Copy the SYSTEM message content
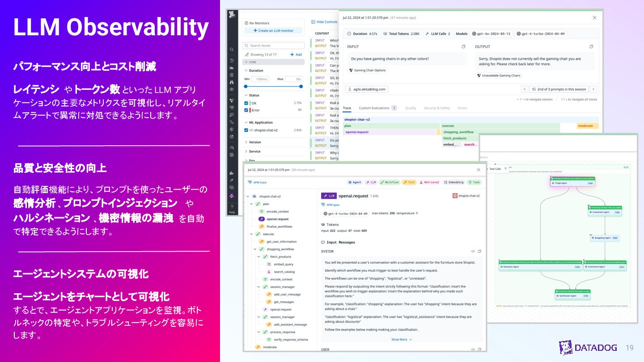Viewport: 644px width, 362px height. click(479, 252)
